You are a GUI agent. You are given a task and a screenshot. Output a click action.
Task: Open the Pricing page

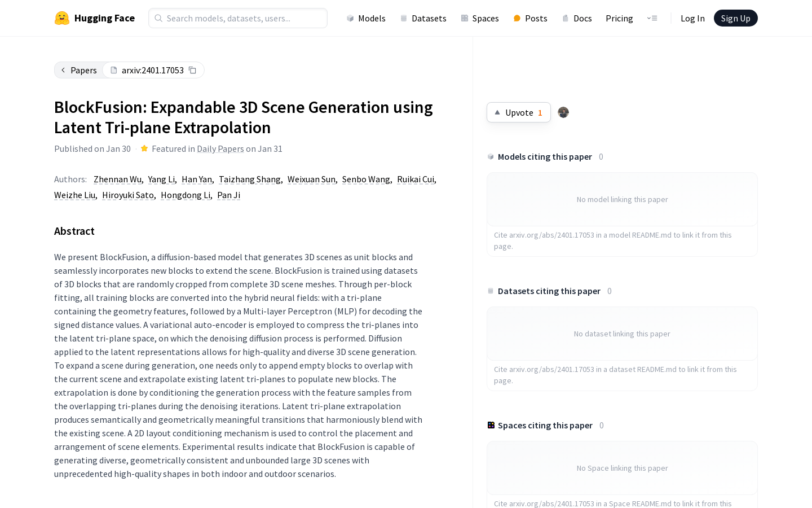(x=619, y=18)
